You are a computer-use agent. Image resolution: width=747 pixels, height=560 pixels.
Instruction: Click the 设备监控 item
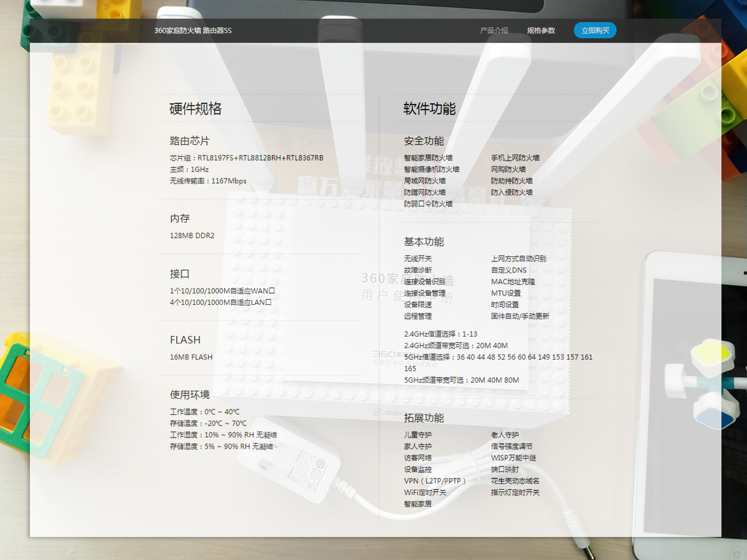click(x=418, y=470)
